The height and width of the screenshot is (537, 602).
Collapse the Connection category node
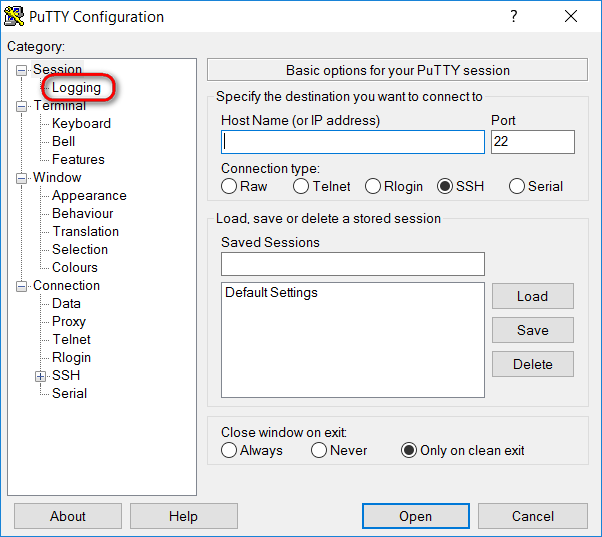(22, 286)
